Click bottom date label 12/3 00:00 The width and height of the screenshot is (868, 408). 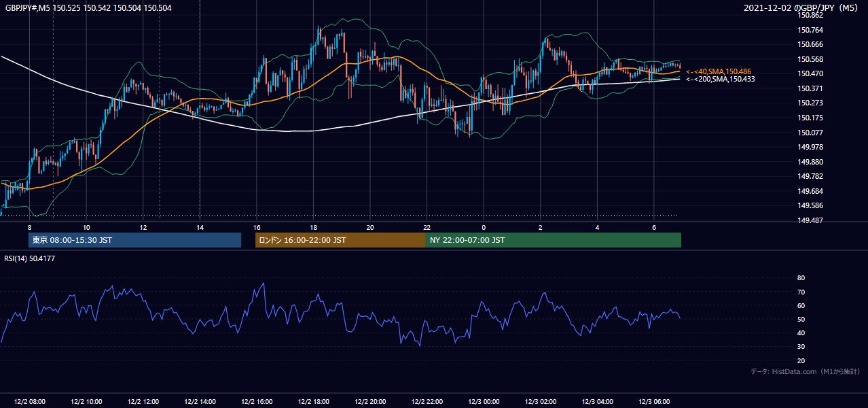pyautogui.click(x=484, y=402)
